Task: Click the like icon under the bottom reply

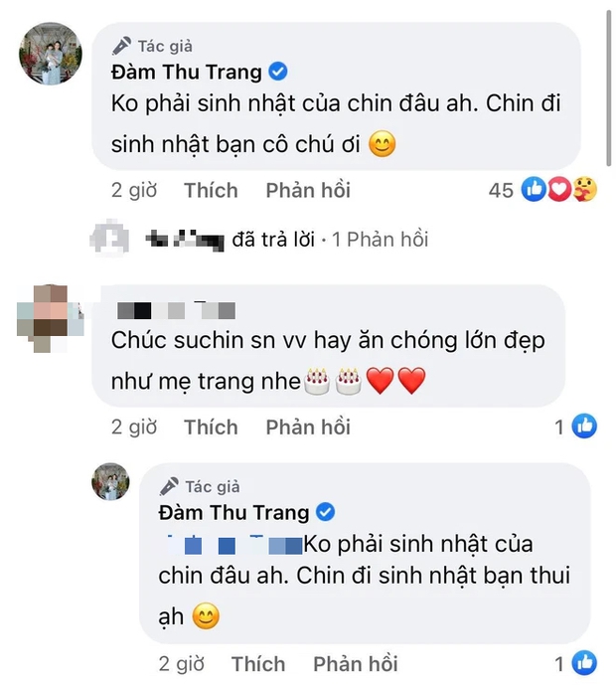Action: click(584, 663)
